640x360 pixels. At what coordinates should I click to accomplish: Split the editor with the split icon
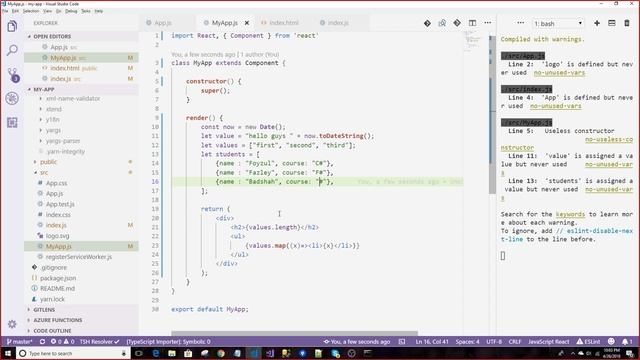tap(472, 23)
